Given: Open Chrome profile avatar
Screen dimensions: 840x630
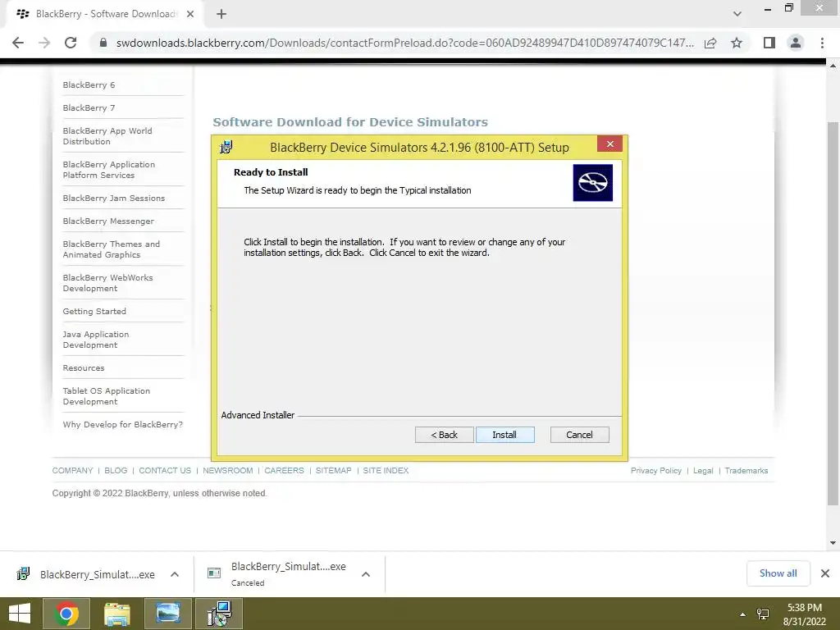Looking at the screenshot, I should pyautogui.click(x=796, y=43).
